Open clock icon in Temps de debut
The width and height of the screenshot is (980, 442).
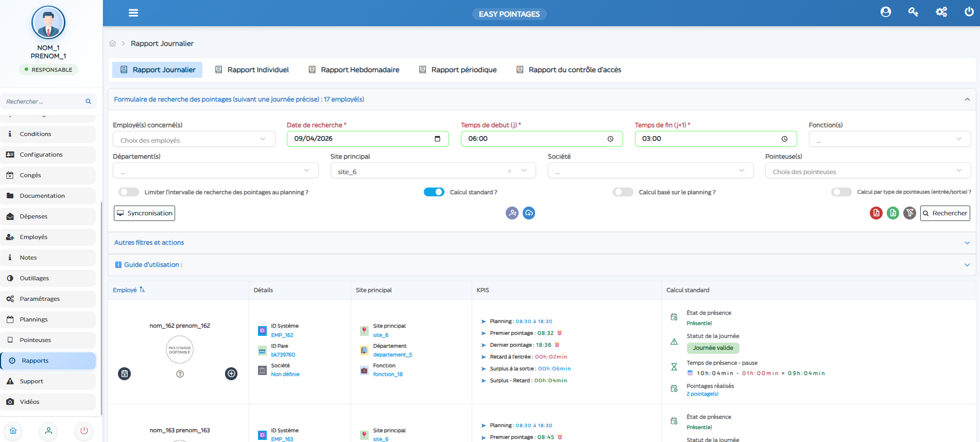point(610,139)
